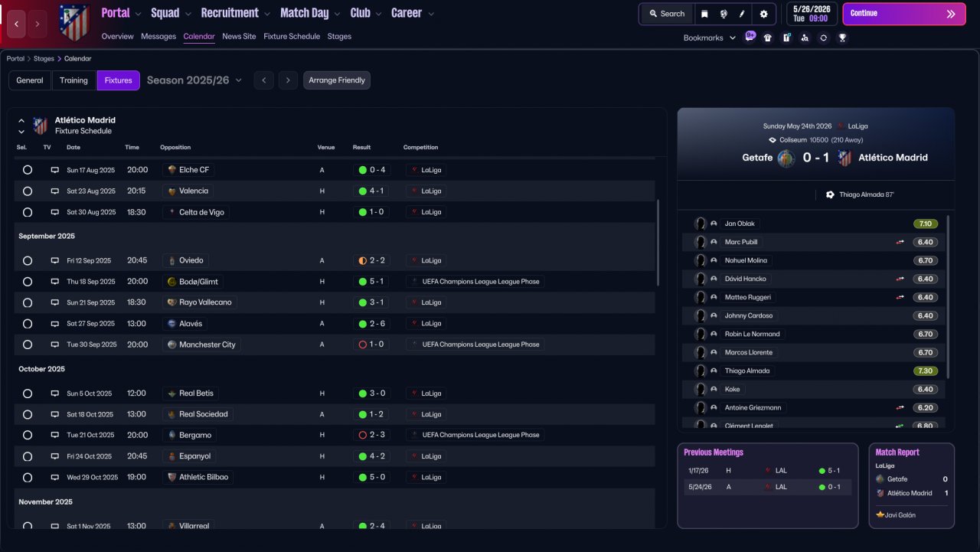Click the 2 - 6 result against Alavés
This screenshot has height=552, width=980.
point(371,324)
